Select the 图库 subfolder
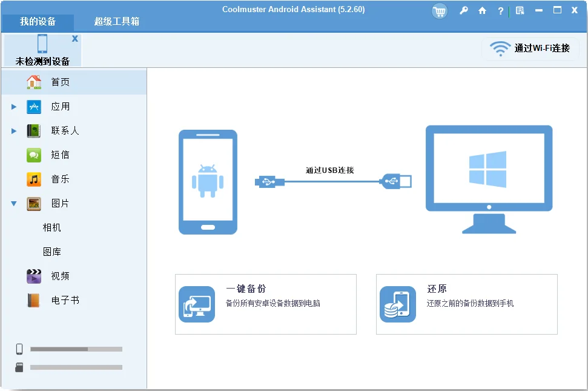Viewport: 588px width, 391px height. coord(51,252)
